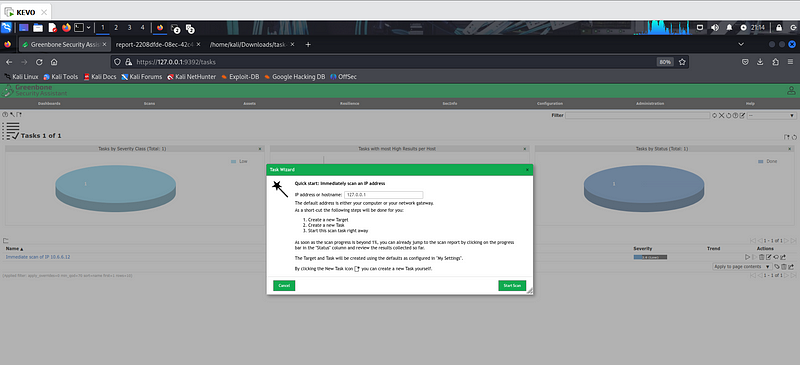
Task: Click the severity bar of the task
Action: coord(650,257)
